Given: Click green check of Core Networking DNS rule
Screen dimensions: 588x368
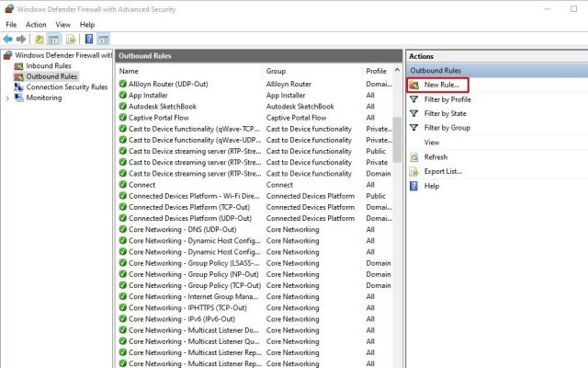Looking at the screenshot, I should 122,229.
